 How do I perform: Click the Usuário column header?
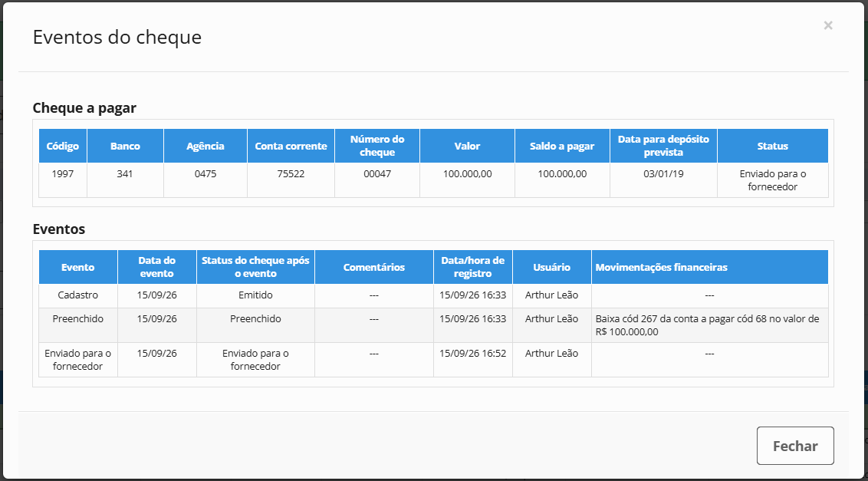pos(551,267)
